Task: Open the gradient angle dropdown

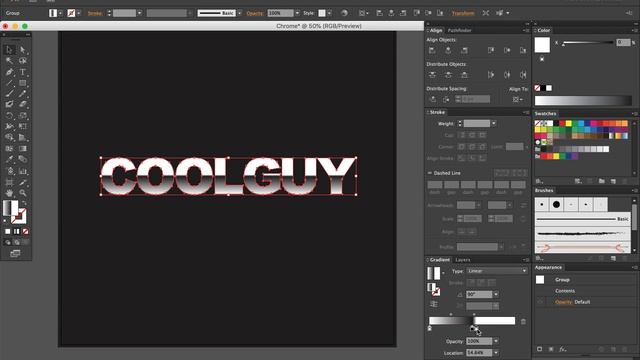Action: point(496,294)
